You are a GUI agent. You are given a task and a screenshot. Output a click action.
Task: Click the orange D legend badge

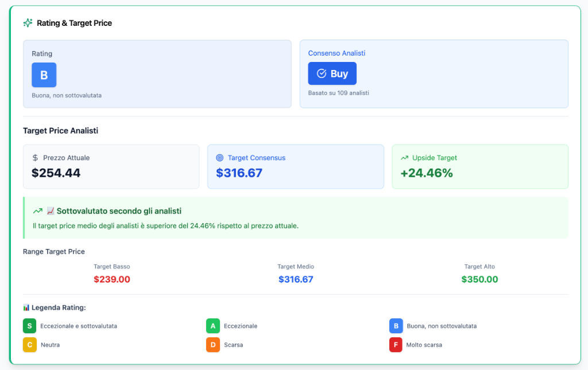pos(213,345)
